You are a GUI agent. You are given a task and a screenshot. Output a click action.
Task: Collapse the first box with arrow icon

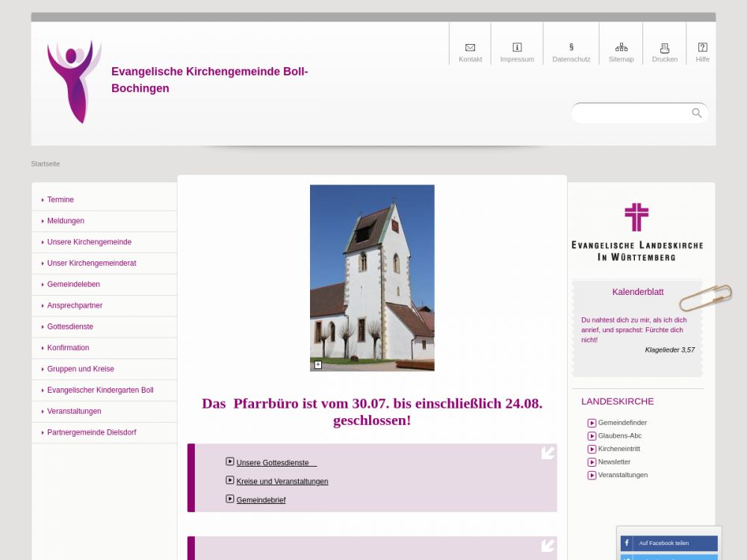tap(548, 452)
